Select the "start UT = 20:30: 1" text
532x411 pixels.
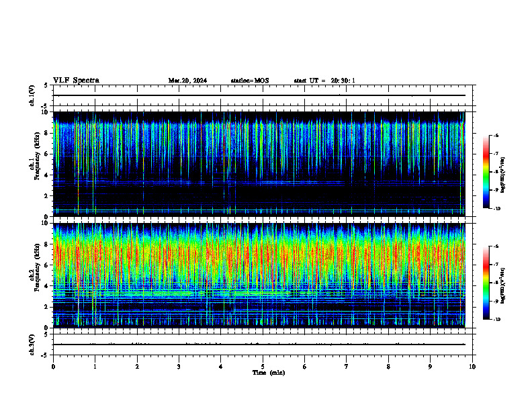[324, 81]
